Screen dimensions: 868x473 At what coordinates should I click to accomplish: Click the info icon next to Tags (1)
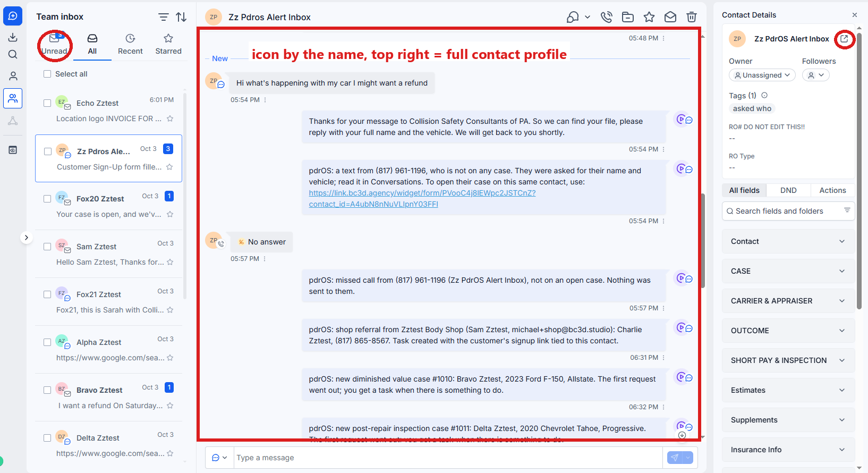pyautogui.click(x=764, y=95)
